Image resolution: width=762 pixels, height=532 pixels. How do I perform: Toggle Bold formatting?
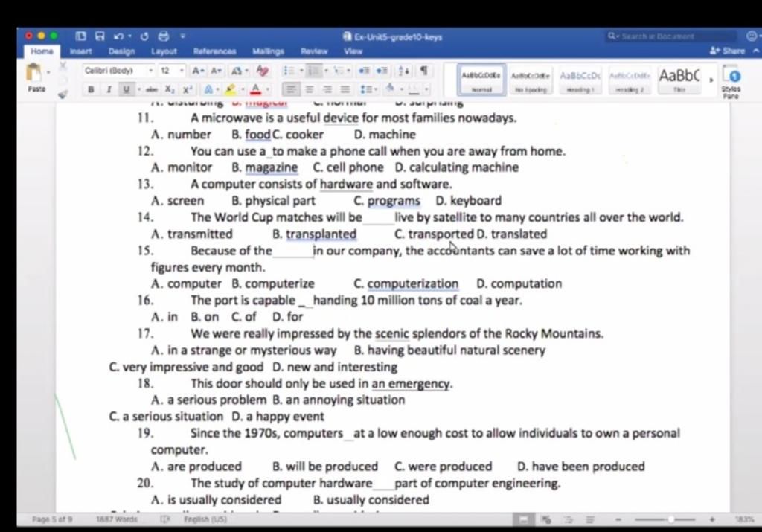click(91, 89)
